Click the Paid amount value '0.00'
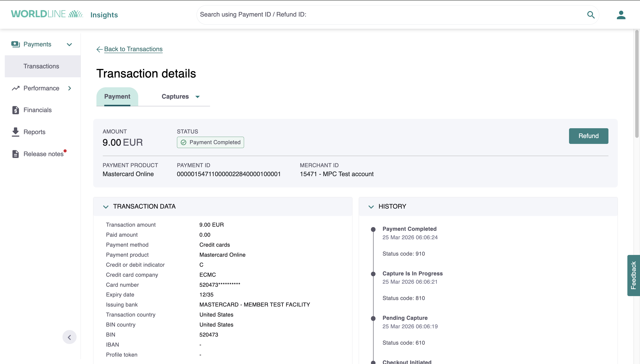This screenshot has height=364, width=640. pyautogui.click(x=205, y=235)
